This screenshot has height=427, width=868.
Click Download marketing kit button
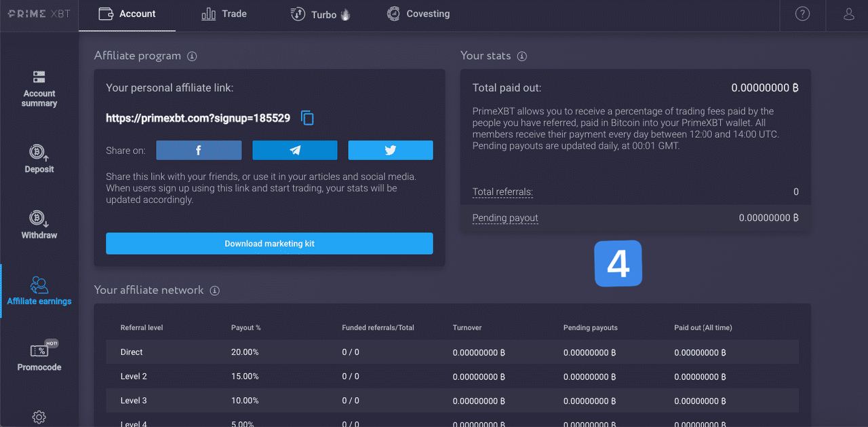pos(269,244)
